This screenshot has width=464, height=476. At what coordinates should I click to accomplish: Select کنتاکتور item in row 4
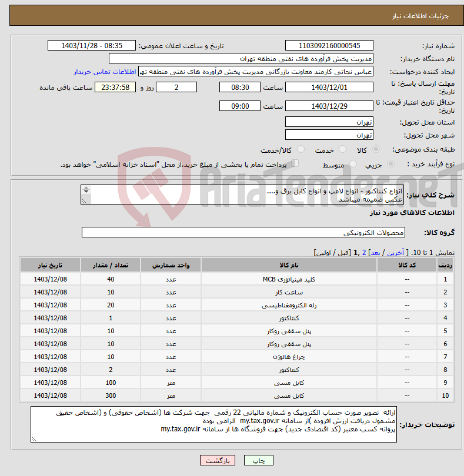point(289,318)
